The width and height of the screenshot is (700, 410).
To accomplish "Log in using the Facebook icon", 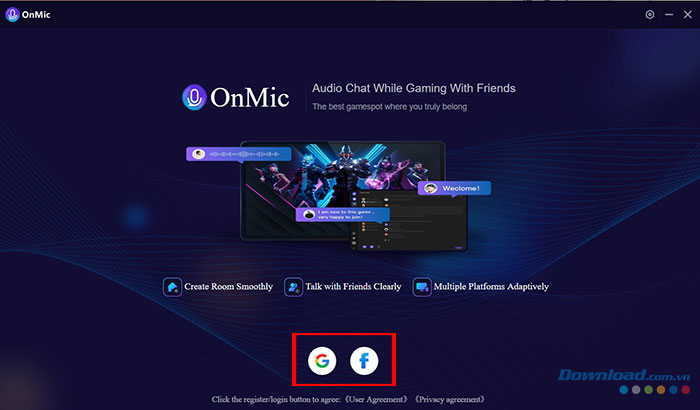I will point(364,360).
